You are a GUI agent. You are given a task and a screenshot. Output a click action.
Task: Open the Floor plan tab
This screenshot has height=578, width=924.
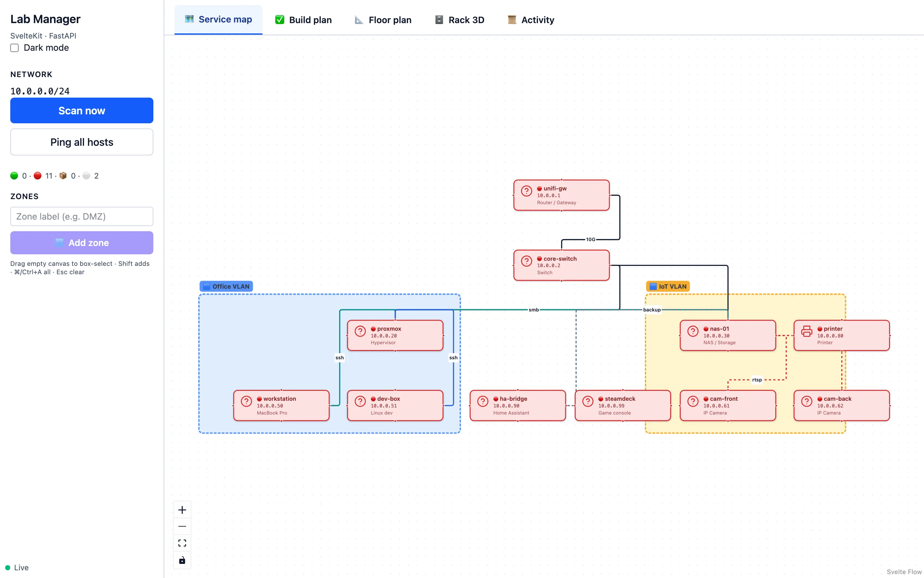383,20
